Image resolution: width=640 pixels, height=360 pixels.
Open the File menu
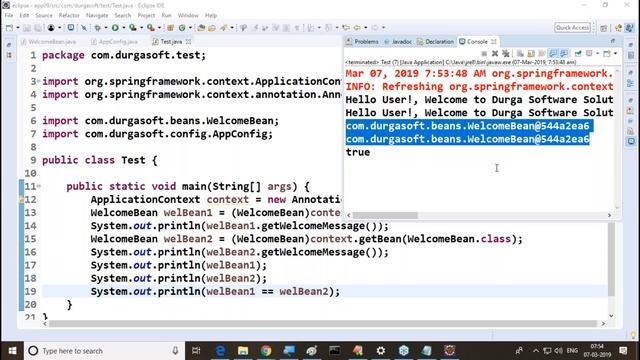point(9,16)
